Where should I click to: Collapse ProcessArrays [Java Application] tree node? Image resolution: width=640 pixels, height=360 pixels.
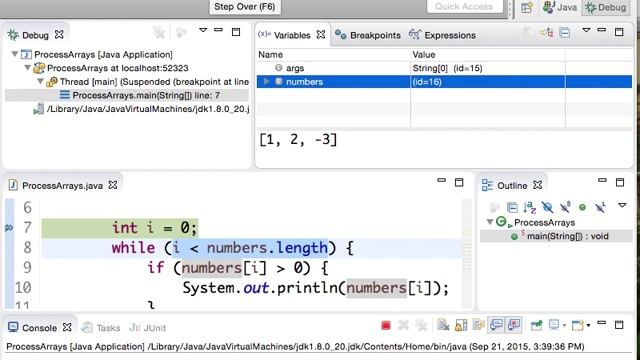coord(15,54)
